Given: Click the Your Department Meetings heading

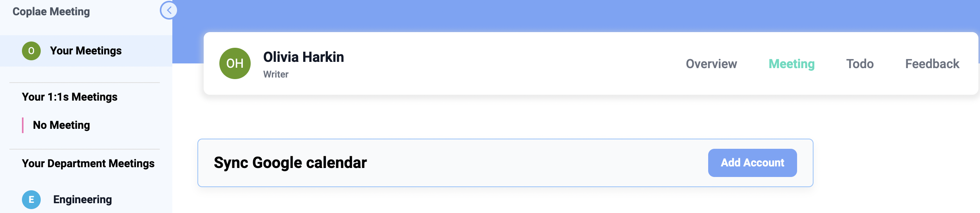Looking at the screenshot, I should (88, 164).
